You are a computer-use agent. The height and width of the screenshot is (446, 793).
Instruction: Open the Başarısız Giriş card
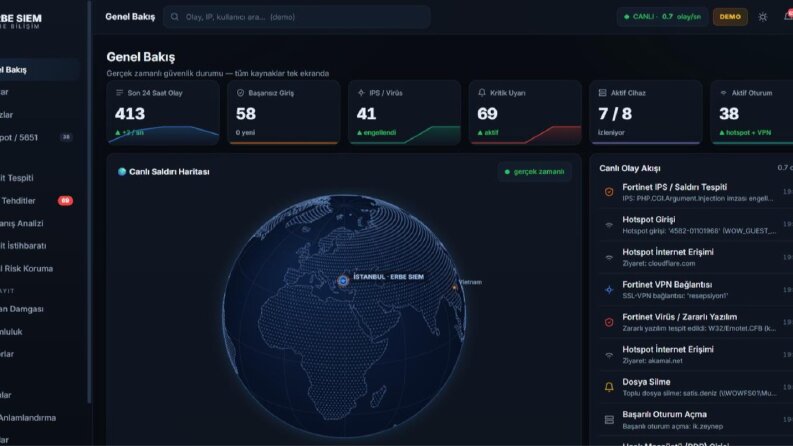click(284, 112)
